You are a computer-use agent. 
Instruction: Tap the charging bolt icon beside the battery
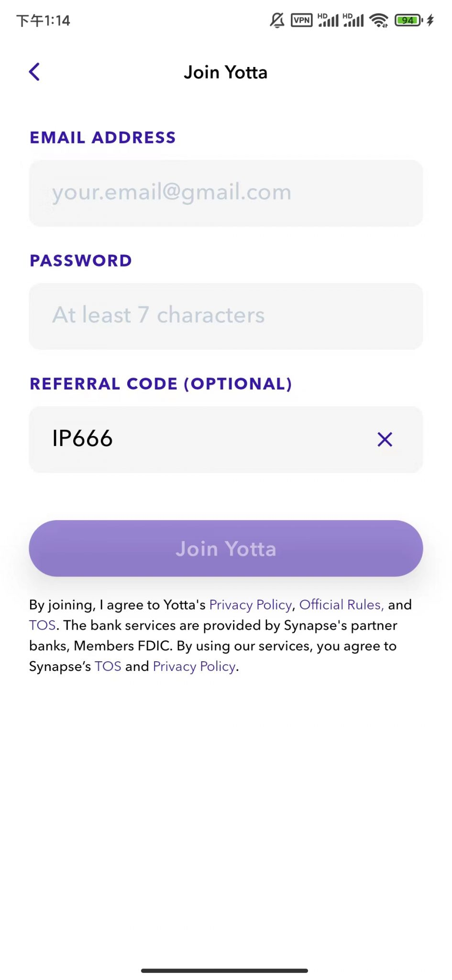[x=430, y=20]
